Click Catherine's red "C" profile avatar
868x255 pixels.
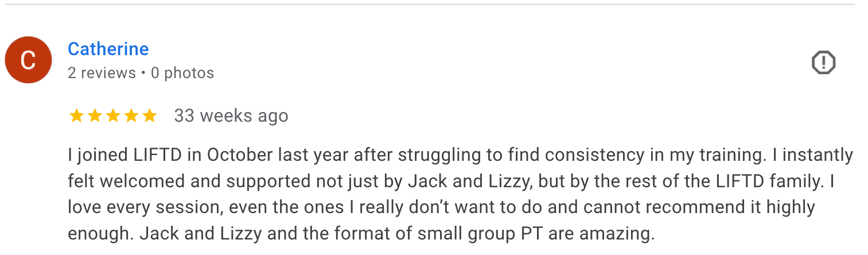coord(28,60)
